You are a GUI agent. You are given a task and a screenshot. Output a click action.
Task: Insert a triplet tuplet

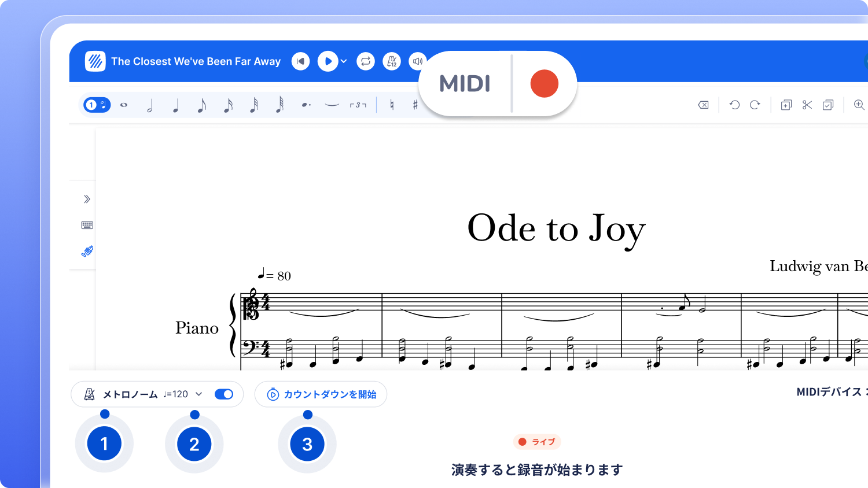click(x=358, y=105)
